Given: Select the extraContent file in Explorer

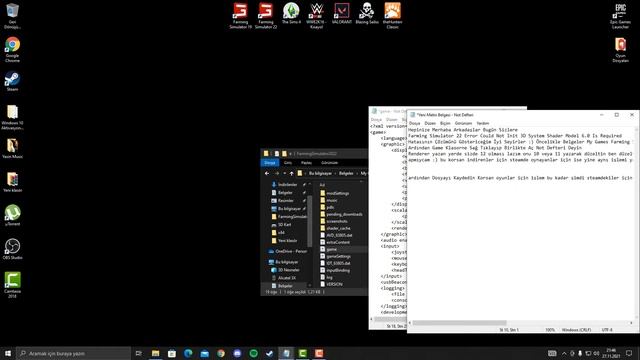Looking at the screenshot, I should (338, 242).
